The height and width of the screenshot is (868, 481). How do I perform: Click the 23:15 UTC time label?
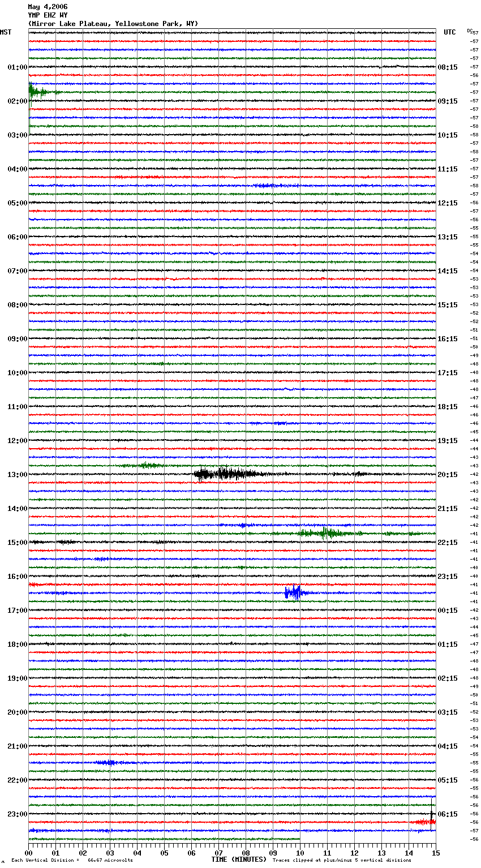(x=448, y=577)
